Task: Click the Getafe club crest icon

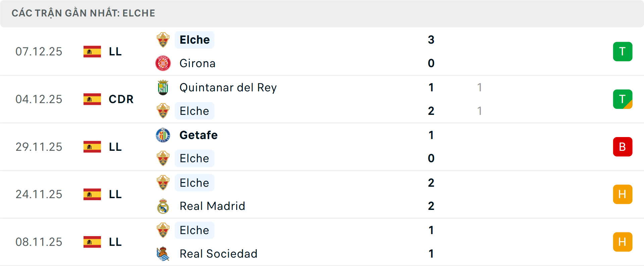Action: click(x=163, y=135)
